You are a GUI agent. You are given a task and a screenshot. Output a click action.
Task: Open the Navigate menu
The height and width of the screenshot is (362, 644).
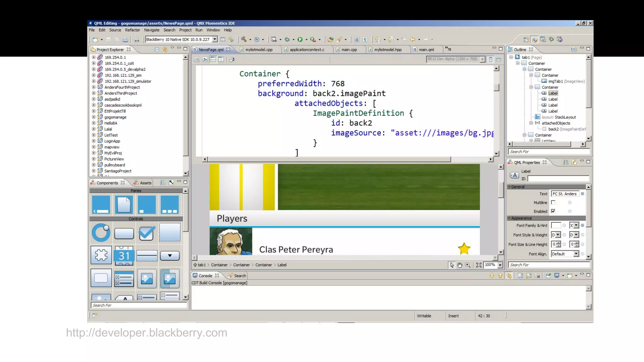pyautogui.click(x=152, y=30)
